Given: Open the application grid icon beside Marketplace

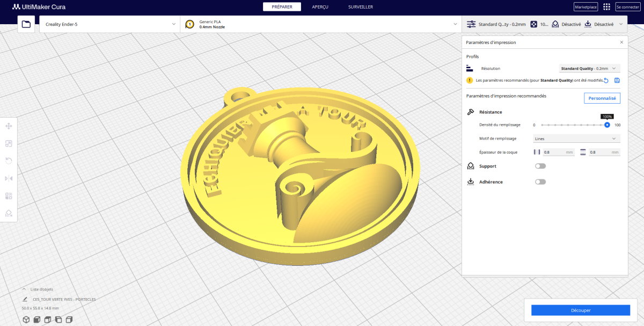Looking at the screenshot, I should (x=606, y=7).
